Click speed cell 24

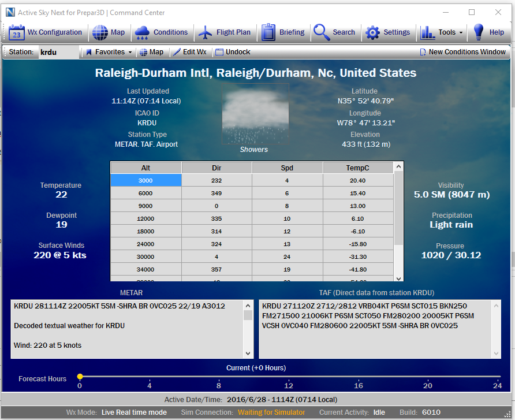click(287, 257)
